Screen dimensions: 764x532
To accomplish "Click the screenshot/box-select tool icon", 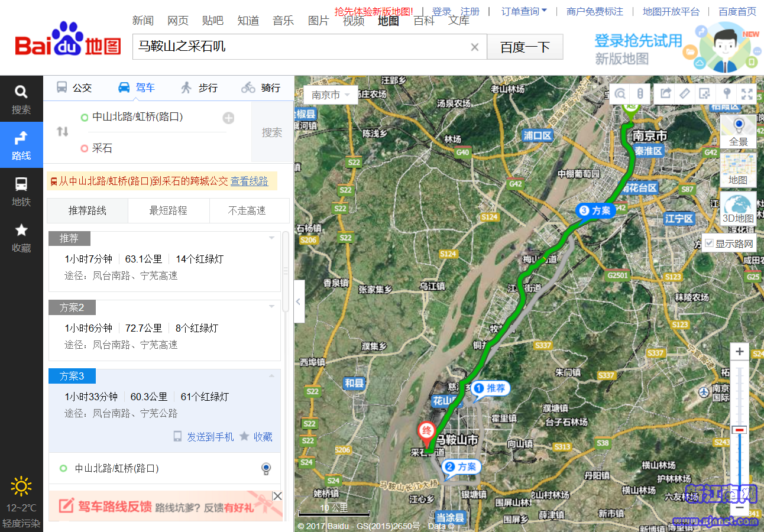I will (704, 93).
